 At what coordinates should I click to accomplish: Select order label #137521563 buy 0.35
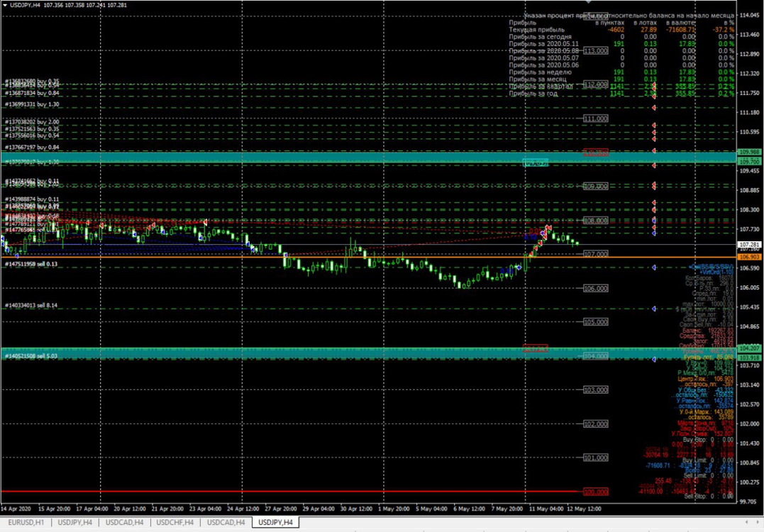(x=32, y=129)
